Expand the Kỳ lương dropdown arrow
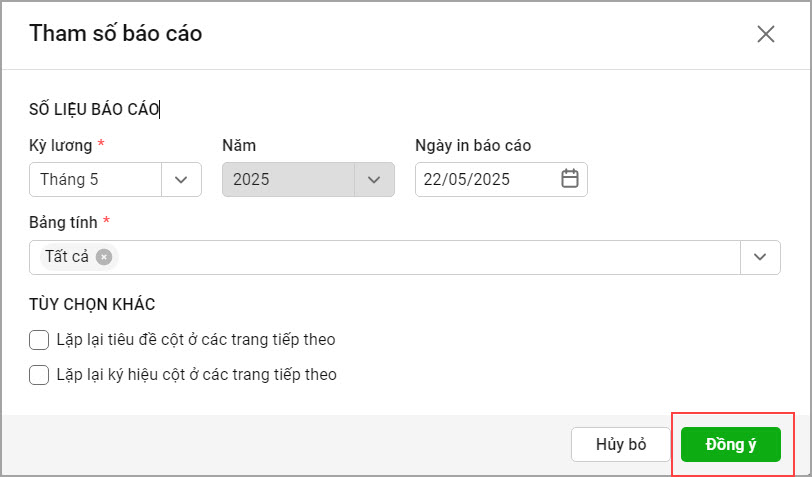The height and width of the screenshot is (477, 812). click(x=181, y=180)
